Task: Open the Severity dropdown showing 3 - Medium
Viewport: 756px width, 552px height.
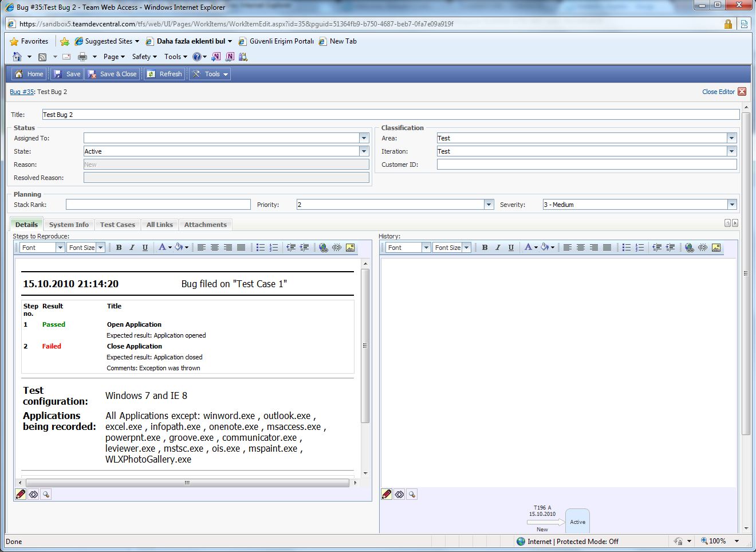Action: click(732, 205)
